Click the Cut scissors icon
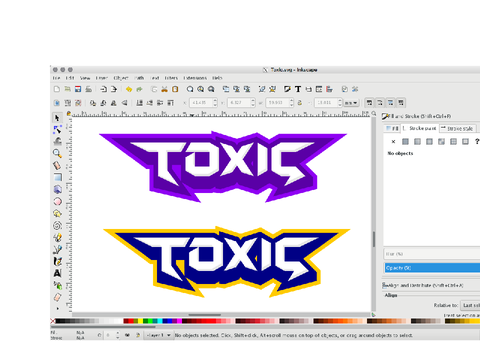Viewport: 480px width, 360px height. point(164,89)
